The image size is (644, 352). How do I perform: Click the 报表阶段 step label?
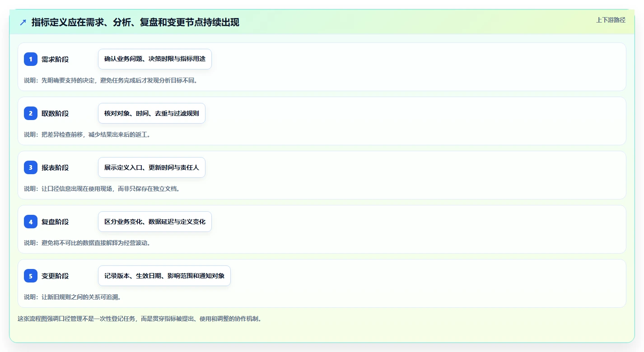pyautogui.click(x=55, y=168)
